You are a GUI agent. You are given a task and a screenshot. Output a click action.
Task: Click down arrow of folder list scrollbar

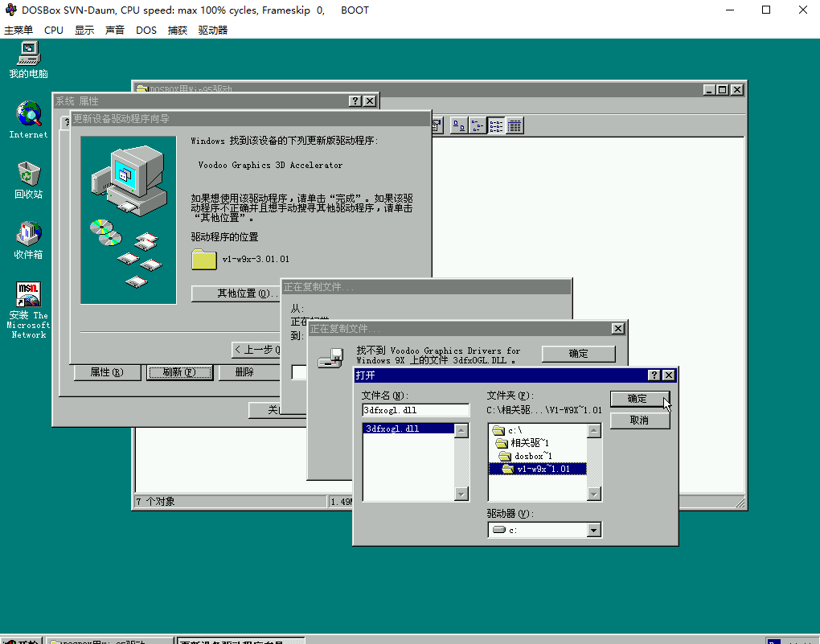593,494
